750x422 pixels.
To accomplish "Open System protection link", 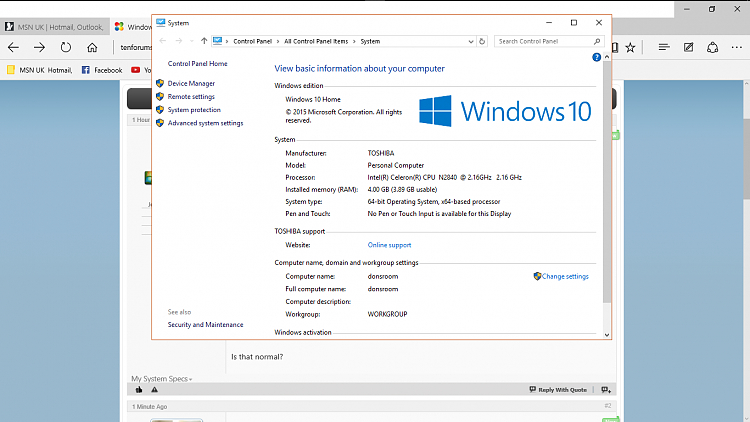I will pyautogui.click(x=194, y=110).
